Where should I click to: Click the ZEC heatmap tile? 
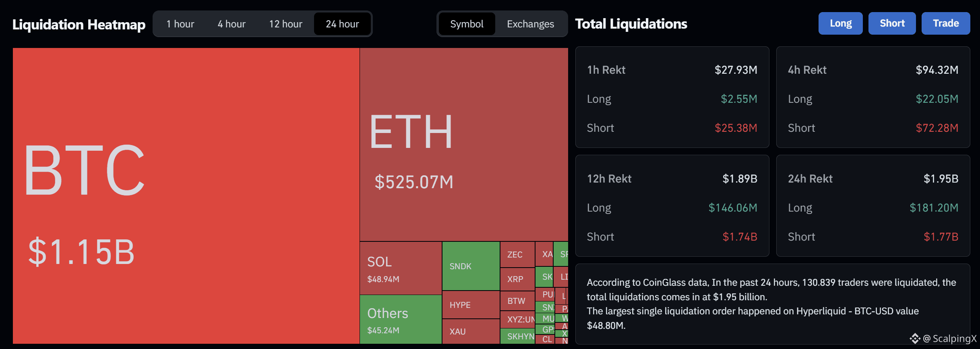tap(517, 254)
